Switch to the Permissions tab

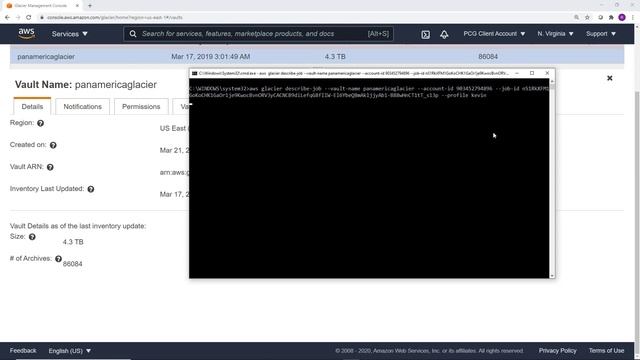[x=141, y=107]
